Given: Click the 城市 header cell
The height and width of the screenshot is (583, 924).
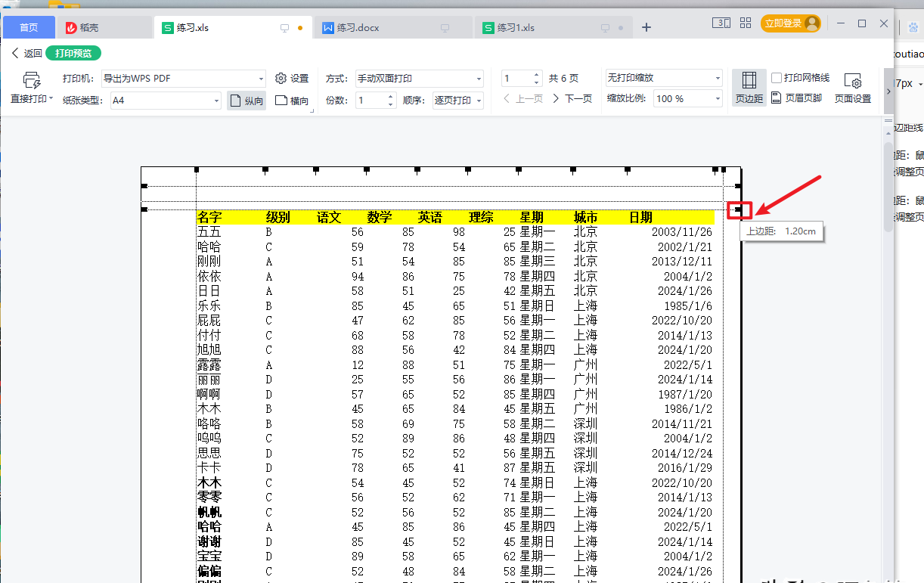Looking at the screenshot, I should pos(585,218).
